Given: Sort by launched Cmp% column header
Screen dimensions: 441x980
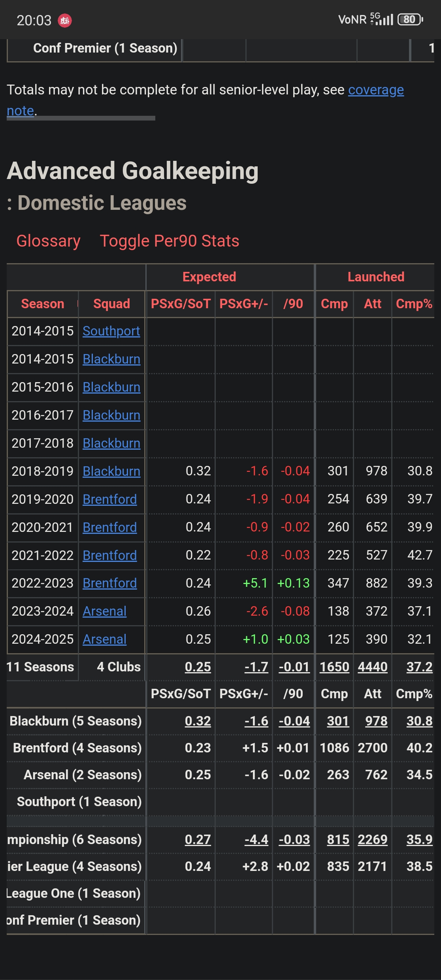Looking at the screenshot, I should [x=414, y=304].
